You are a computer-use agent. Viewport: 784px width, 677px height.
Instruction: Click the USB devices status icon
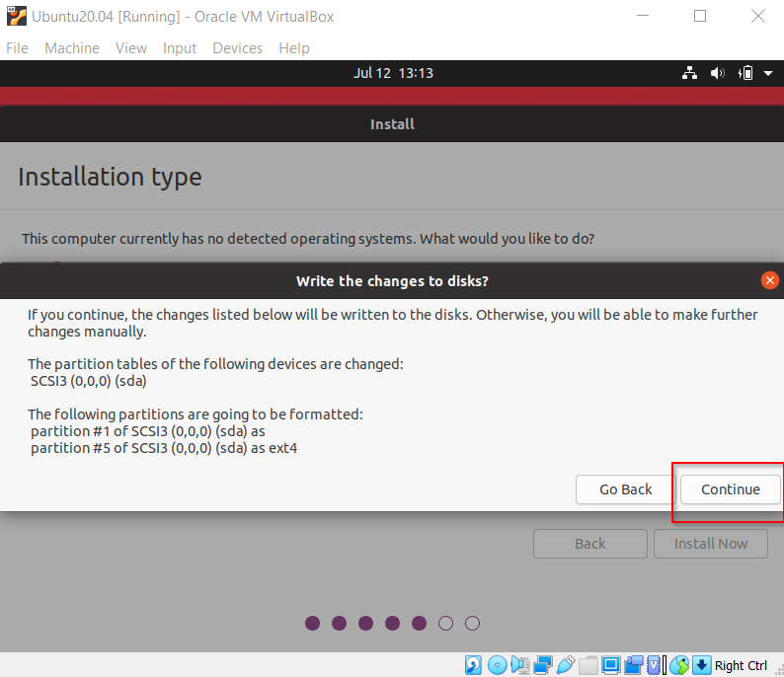[x=566, y=665]
